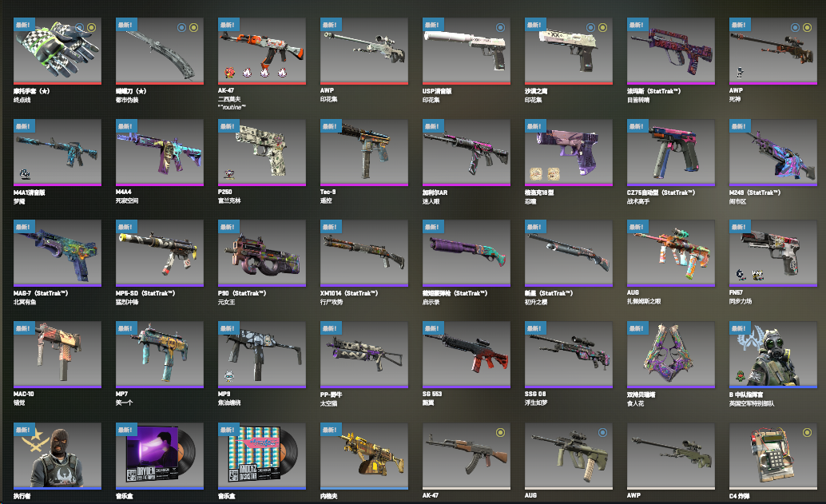Click the blue CT equip icon on the butterfly knife

(182, 27)
